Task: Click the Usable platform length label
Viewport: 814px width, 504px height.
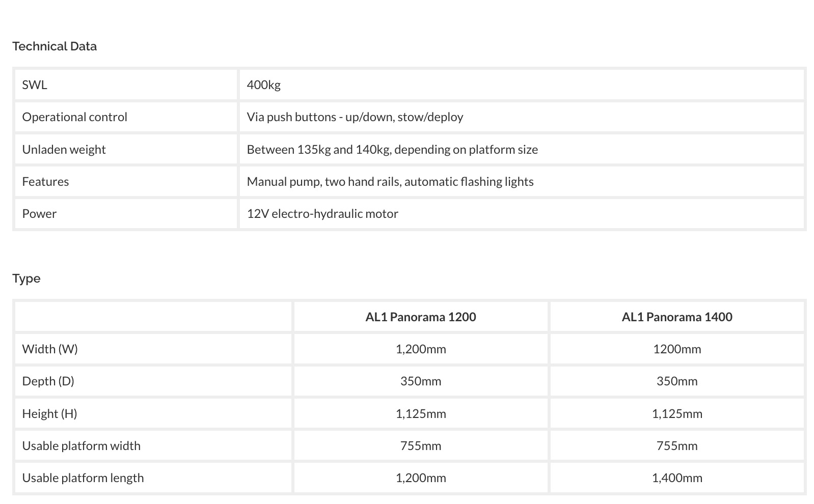Action: tap(83, 478)
